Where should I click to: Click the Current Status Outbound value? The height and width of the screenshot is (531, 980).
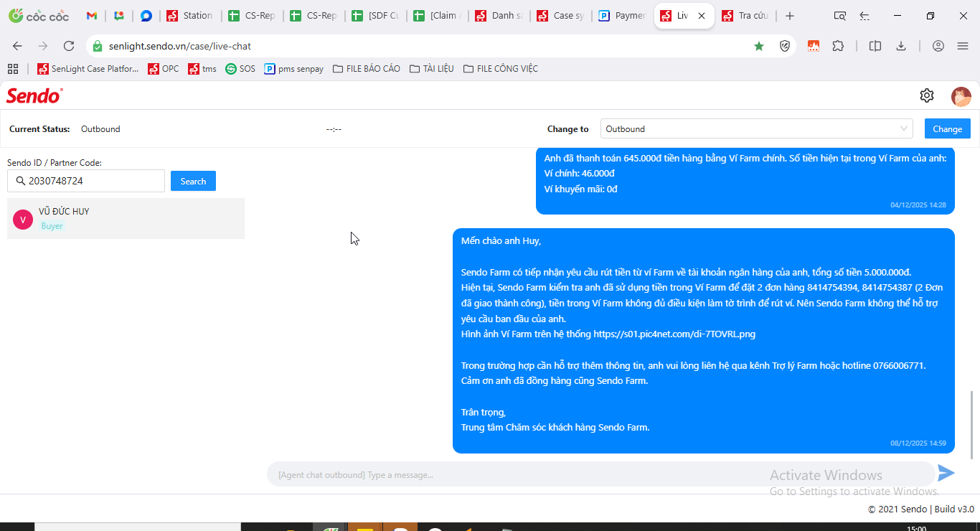[100, 129]
